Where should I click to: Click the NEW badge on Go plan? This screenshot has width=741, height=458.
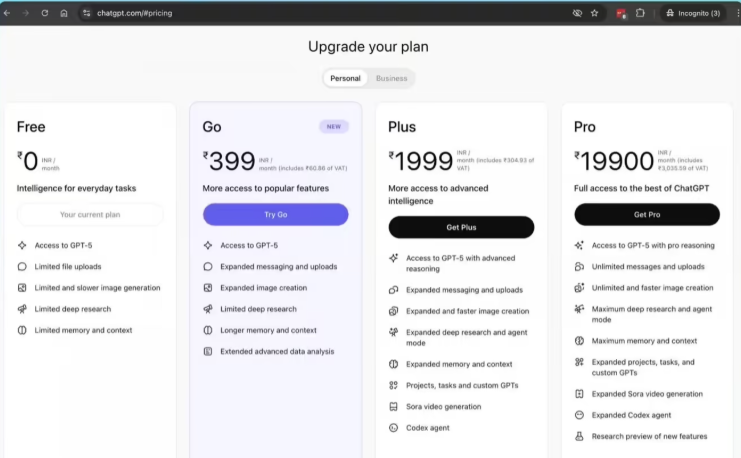pyautogui.click(x=333, y=126)
